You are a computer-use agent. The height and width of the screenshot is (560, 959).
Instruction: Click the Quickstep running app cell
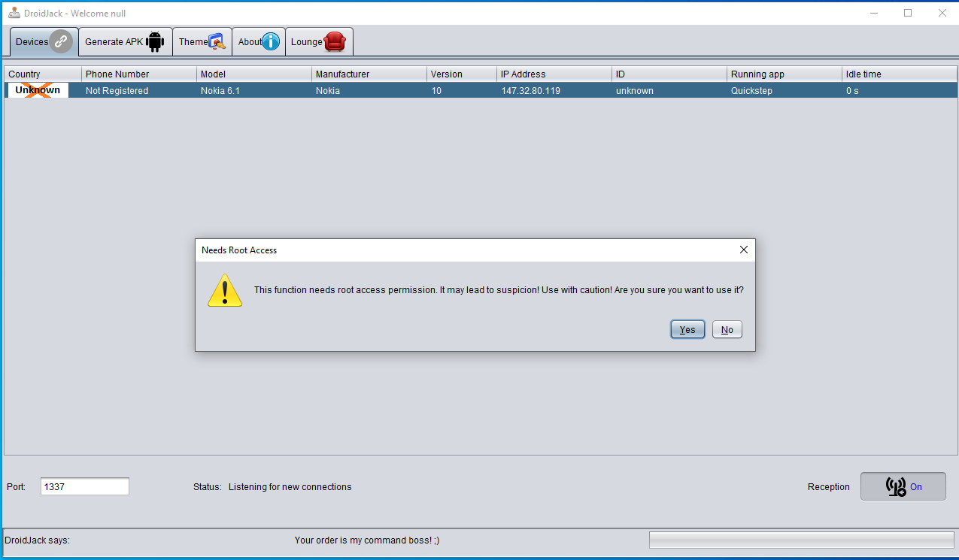coord(784,90)
